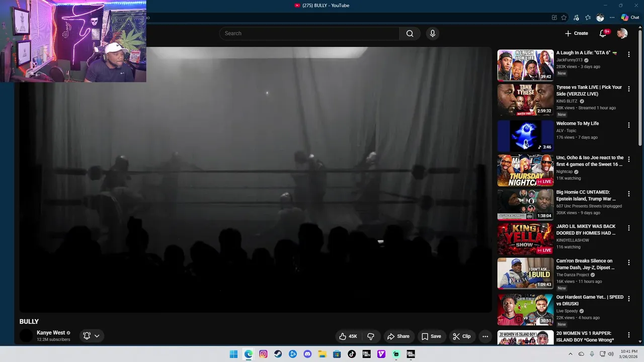The height and width of the screenshot is (362, 644).
Task: Click the Create button
Action: tap(577, 33)
